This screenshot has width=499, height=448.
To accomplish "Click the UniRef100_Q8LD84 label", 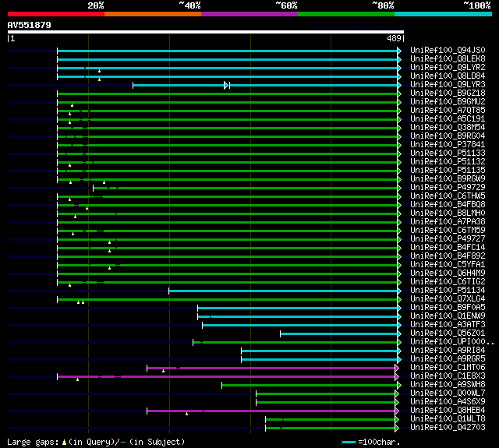I will [448, 76].
